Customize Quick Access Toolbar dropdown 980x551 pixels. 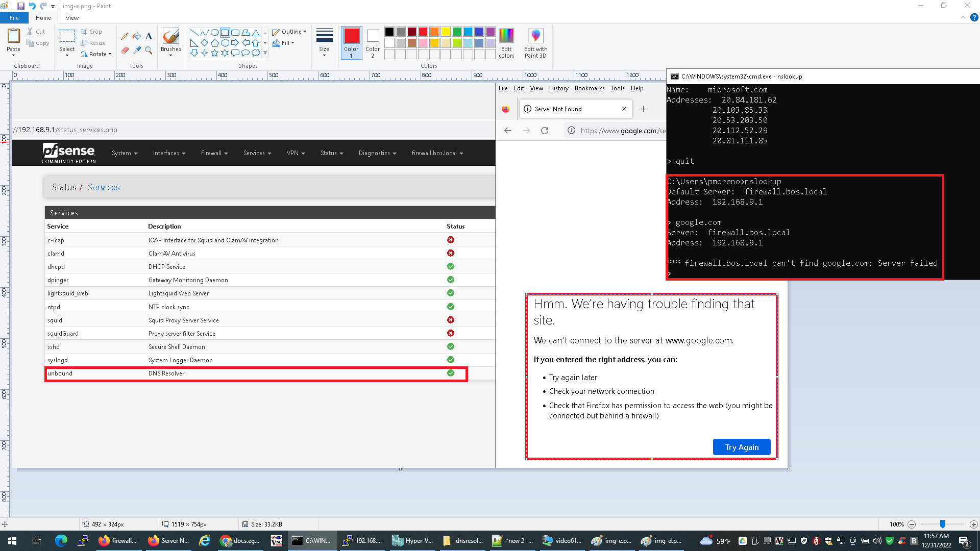coord(53,6)
